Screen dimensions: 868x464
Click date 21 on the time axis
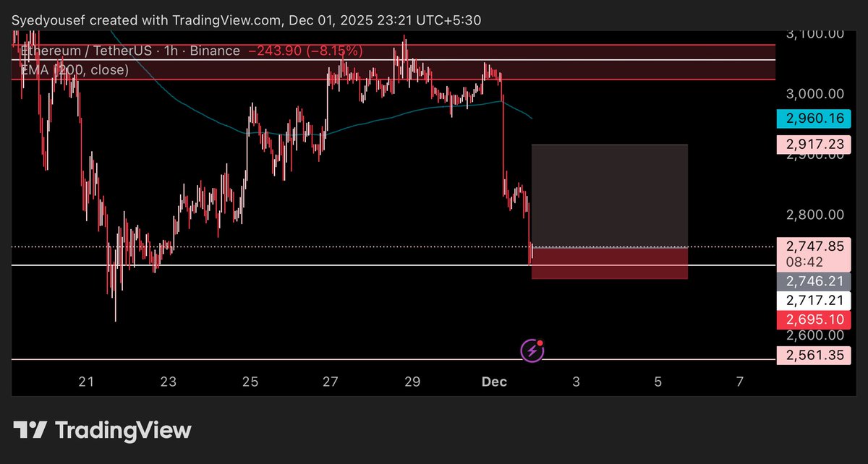click(x=87, y=382)
